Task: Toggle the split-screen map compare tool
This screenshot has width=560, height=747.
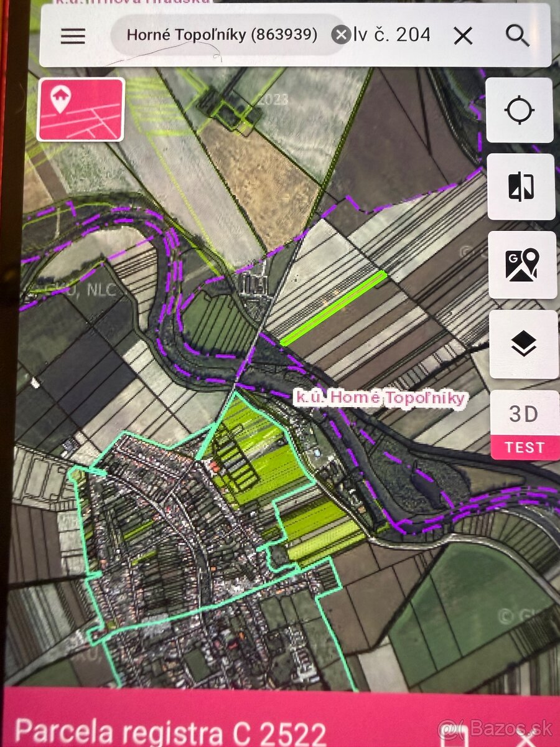Action: coord(521,187)
